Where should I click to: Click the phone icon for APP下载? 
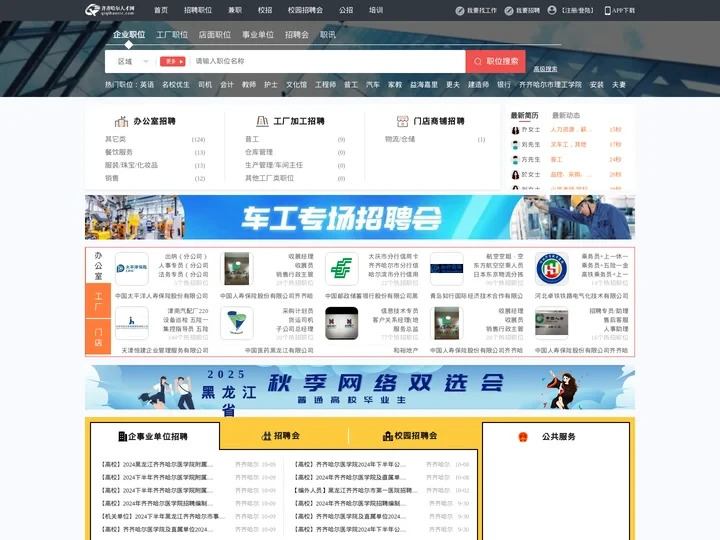pyautogui.click(x=608, y=11)
